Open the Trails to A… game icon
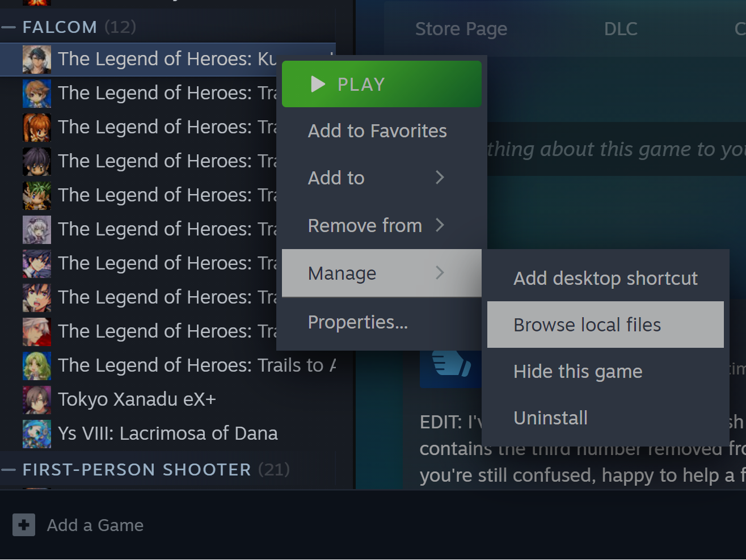 [37, 366]
